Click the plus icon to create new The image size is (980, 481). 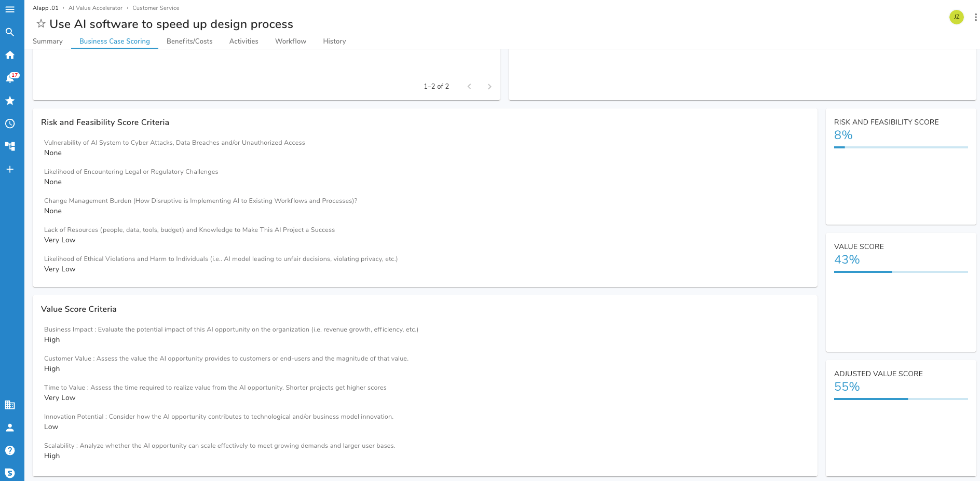tap(10, 169)
